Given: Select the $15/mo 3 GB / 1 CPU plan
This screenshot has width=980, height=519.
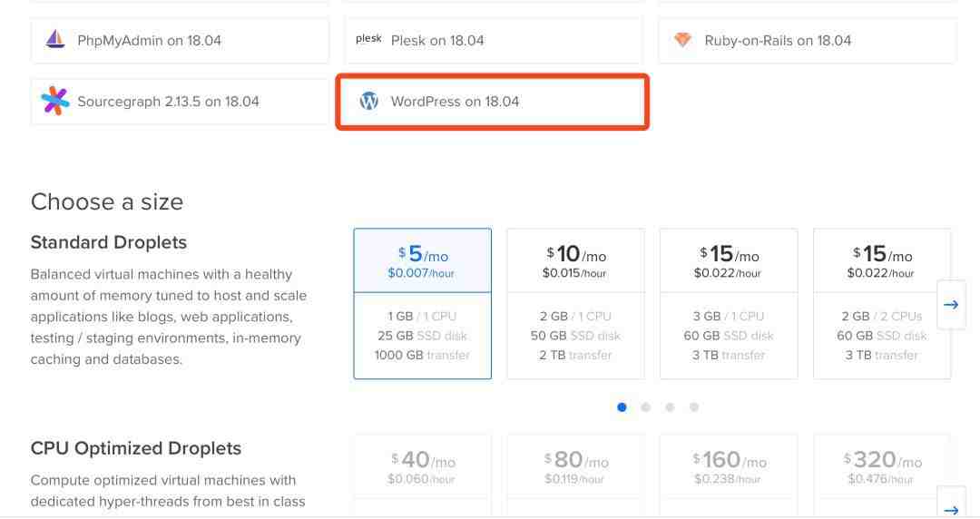Looking at the screenshot, I should click(x=729, y=303).
